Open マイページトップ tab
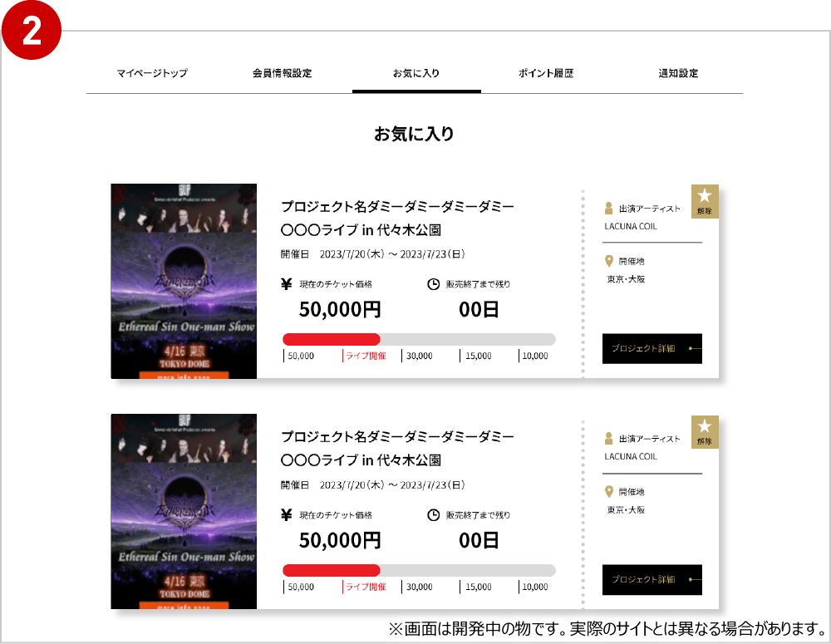The height and width of the screenshot is (644, 831). pyautogui.click(x=152, y=73)
